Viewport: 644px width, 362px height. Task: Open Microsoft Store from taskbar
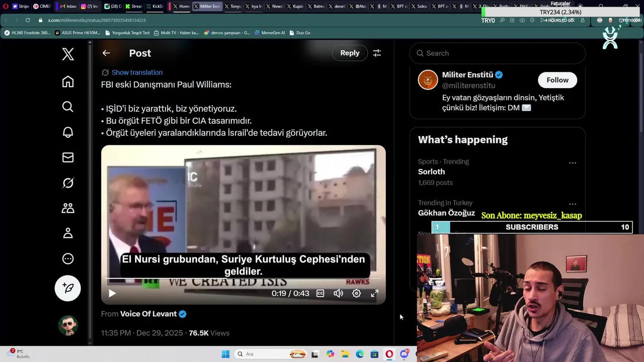pyautogui.click(x=374, y=354)
